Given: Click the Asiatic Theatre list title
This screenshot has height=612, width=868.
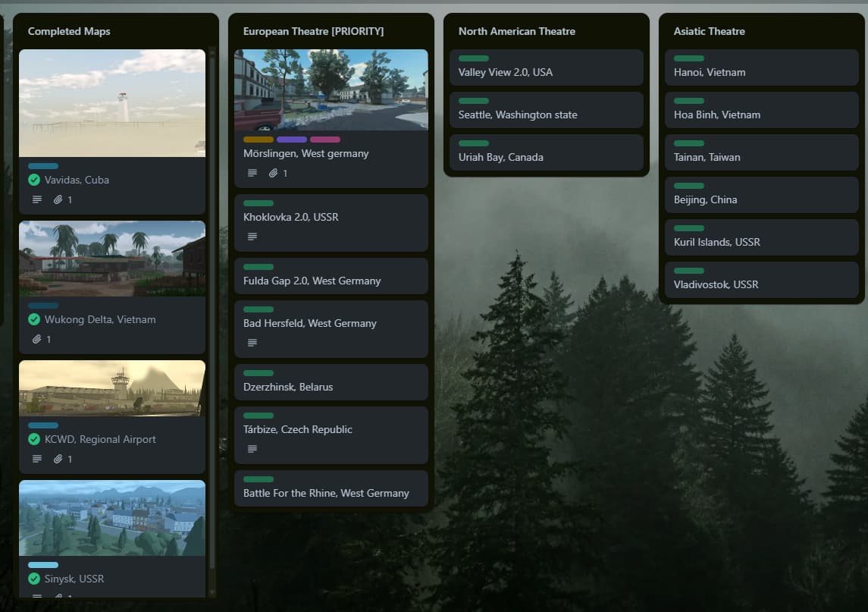Looking at the screenshot, I should [709, 32].
